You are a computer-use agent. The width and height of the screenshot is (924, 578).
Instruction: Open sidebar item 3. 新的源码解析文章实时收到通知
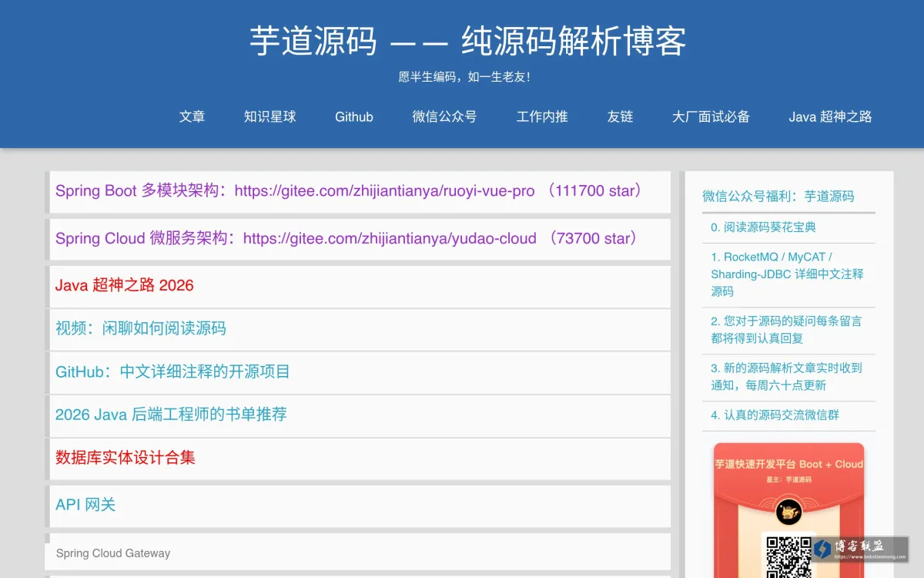click(787, 376)
